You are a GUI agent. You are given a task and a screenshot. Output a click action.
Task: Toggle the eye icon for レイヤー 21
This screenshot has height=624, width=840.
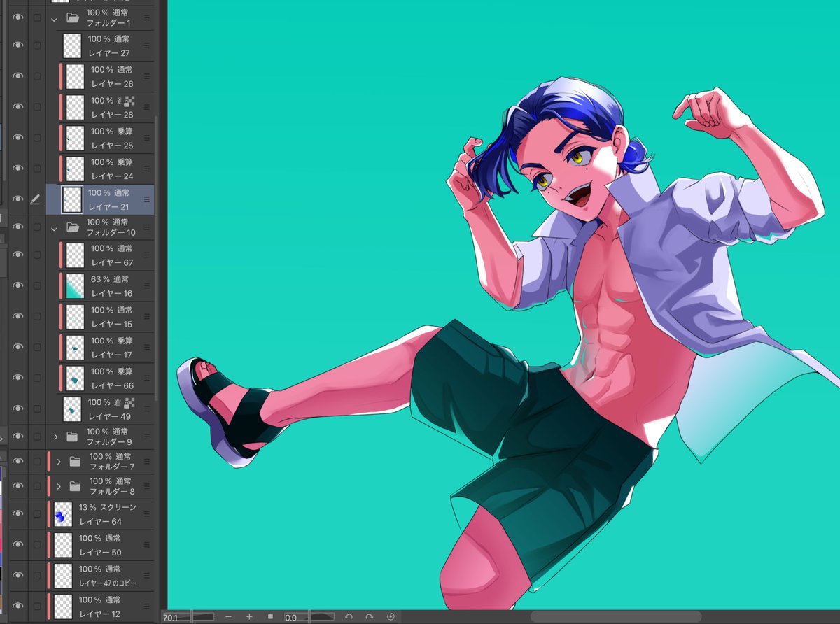pos(18,199)
